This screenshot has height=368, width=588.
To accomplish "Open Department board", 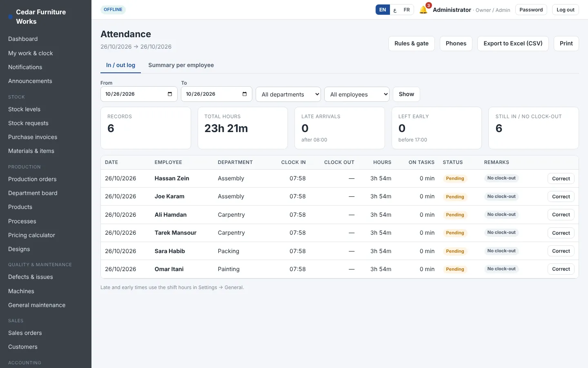I will pos(46,193).
